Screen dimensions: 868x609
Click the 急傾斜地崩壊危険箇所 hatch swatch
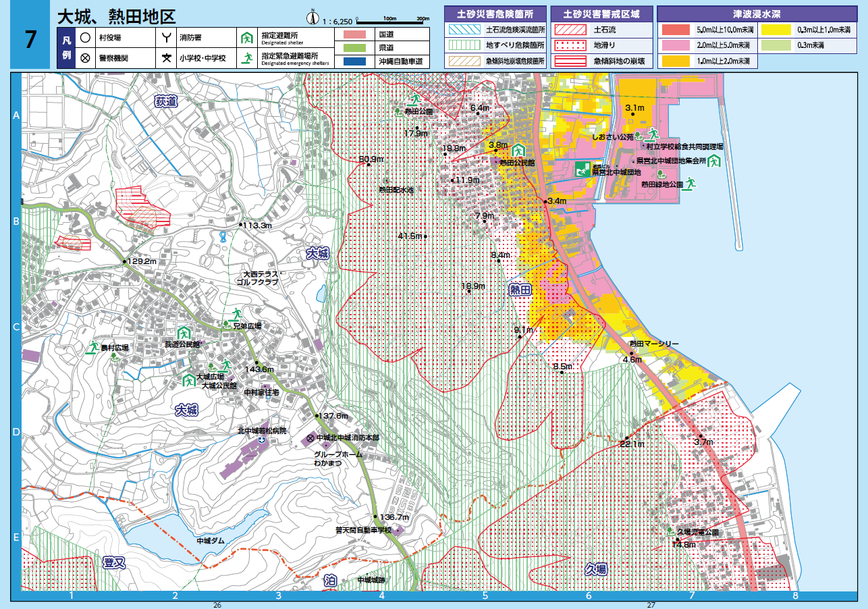(x=464, y=61)
